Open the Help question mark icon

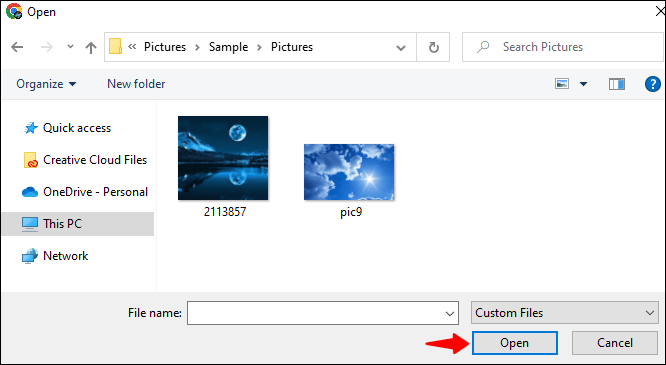click(x=652, y=84)
